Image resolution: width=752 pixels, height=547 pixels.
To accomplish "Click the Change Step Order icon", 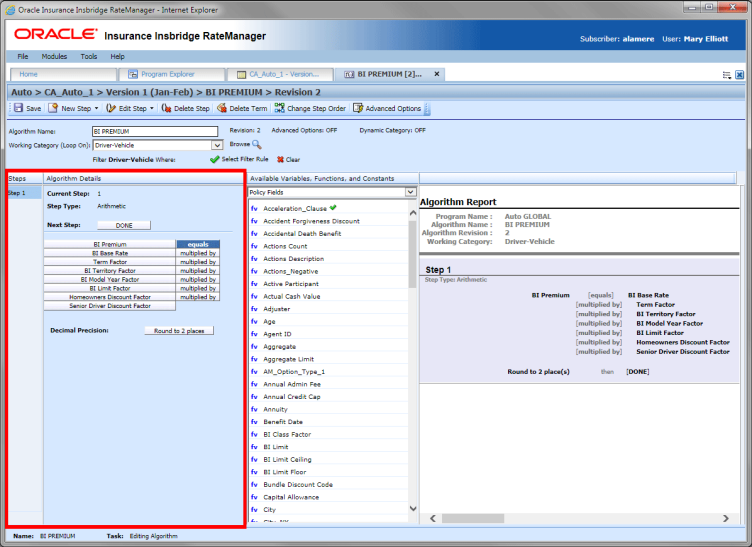I will [x=279, y=108].
